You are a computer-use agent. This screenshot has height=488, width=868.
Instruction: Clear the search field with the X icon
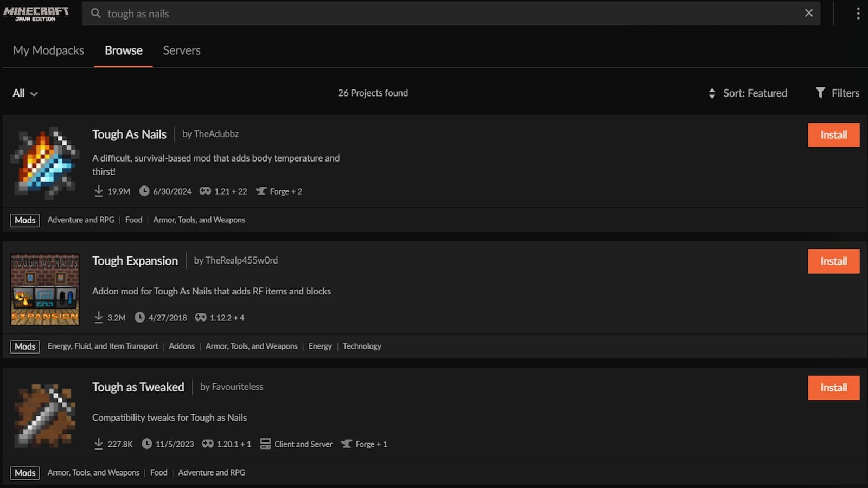pos(808,13)
